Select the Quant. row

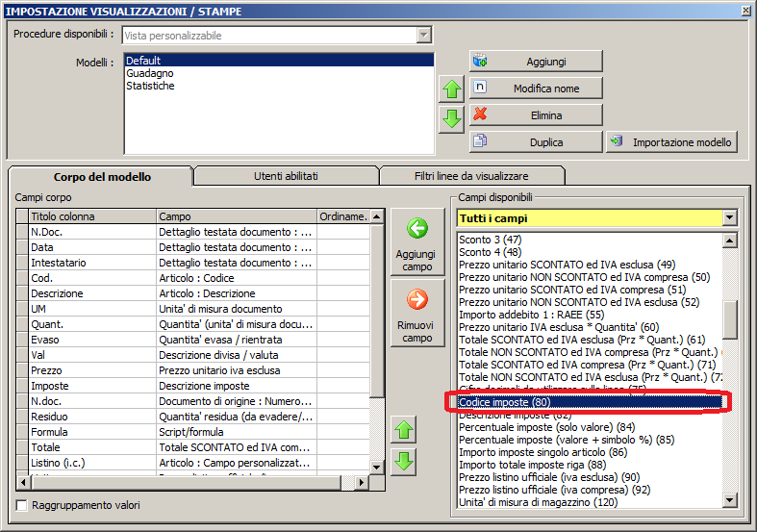pos(193,324)
